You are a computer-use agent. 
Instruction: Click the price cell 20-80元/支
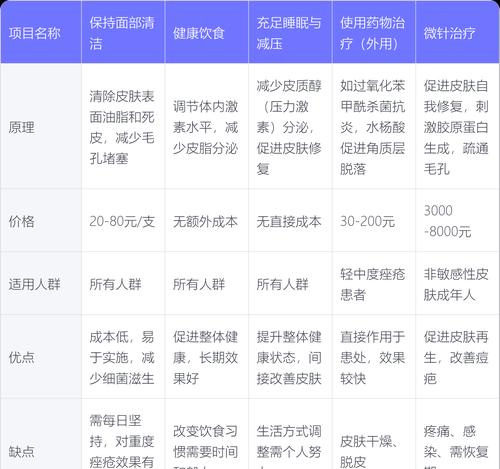pyautogui.click(x=122, y=221)
